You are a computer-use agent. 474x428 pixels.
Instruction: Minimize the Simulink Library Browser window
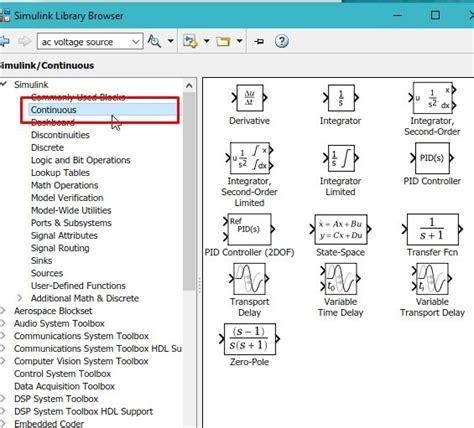[397, 15]
